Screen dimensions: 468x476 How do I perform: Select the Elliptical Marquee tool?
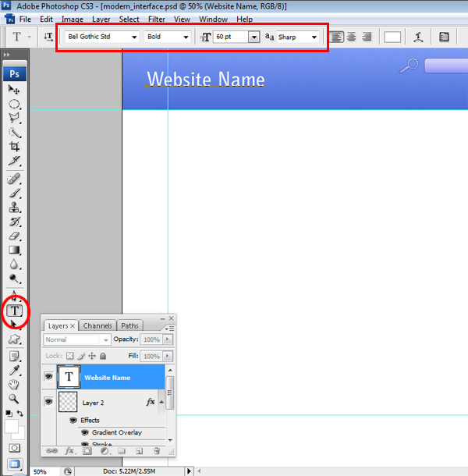(14, 104)
